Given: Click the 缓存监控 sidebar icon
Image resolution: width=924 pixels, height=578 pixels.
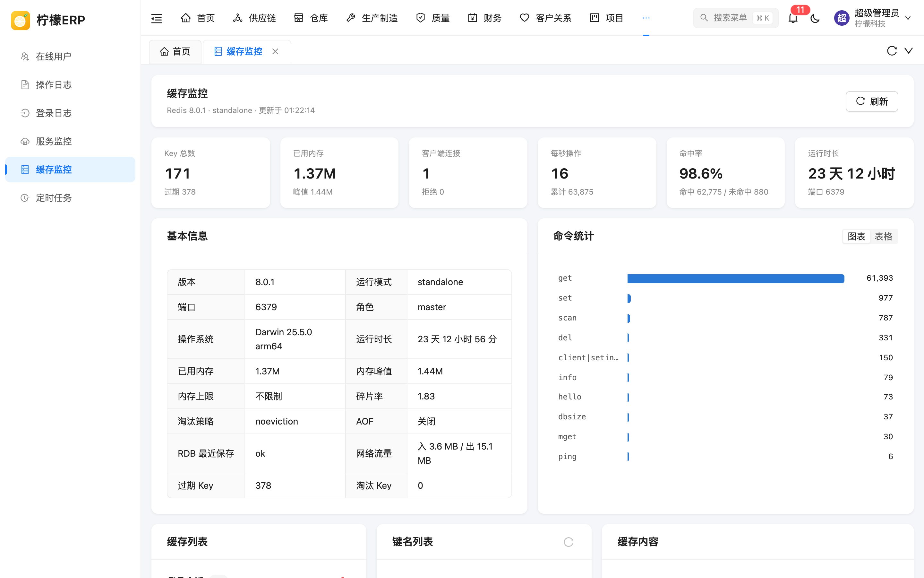Looking at the screenshot, I should [x=25, y=170].
